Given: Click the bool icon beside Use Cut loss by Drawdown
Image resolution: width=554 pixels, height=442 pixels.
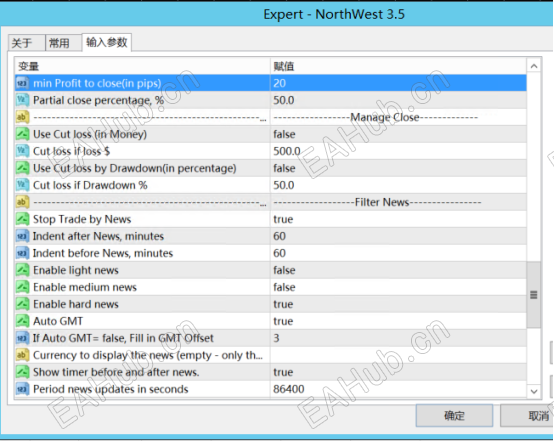Looking at the screenshot, I should (22, 168).
